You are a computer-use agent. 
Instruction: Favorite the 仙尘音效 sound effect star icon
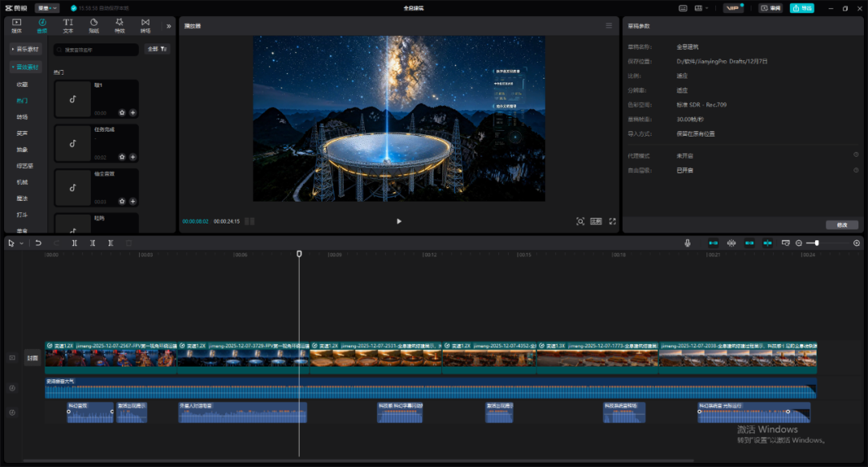[x=122, y=202]
